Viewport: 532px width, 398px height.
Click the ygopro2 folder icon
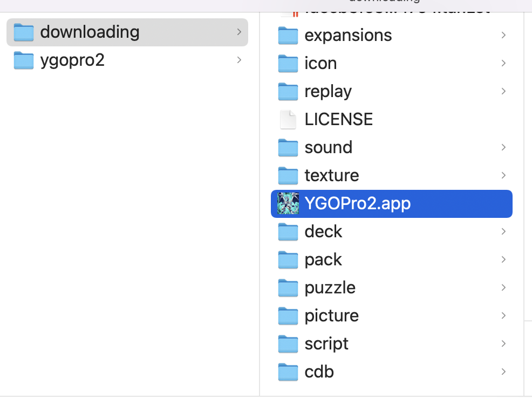[24, 60]
